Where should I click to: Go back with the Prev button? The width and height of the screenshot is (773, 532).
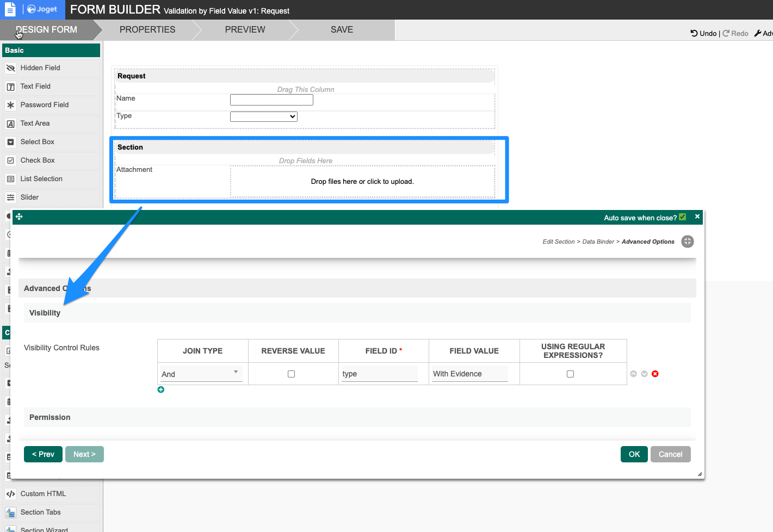43,454
